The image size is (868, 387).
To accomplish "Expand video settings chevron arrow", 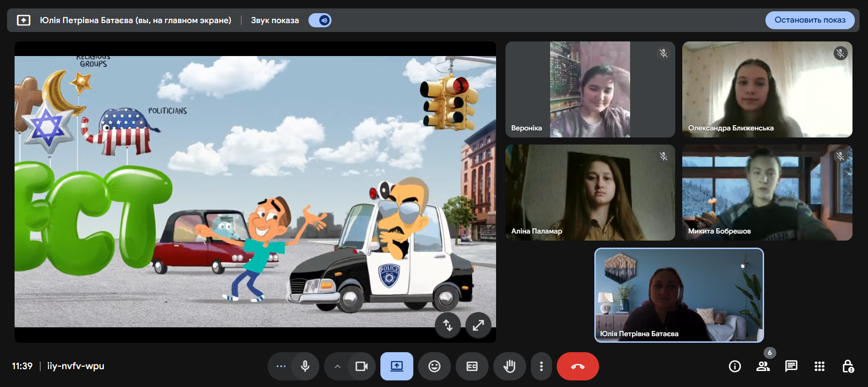I will tap(337, 366).
